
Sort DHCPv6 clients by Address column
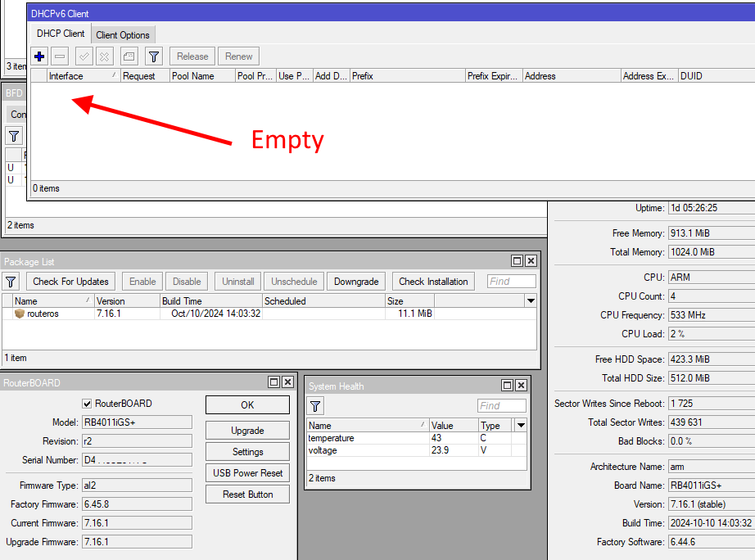click(x=572, y=76)
